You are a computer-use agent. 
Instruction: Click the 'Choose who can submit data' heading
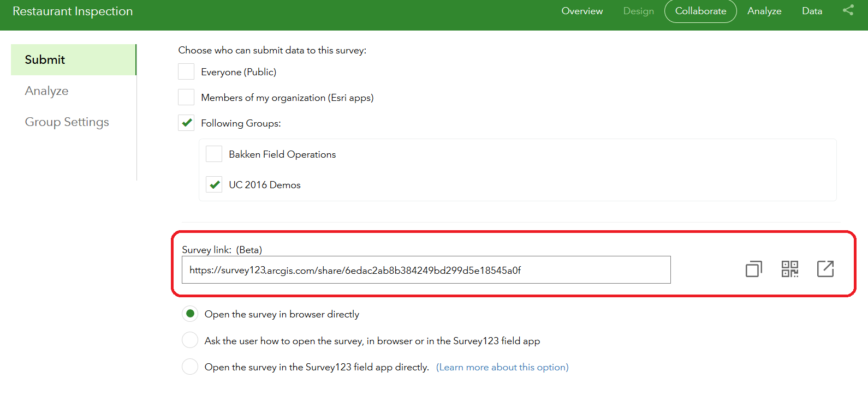pyautogui.click(x=272, y=50)
